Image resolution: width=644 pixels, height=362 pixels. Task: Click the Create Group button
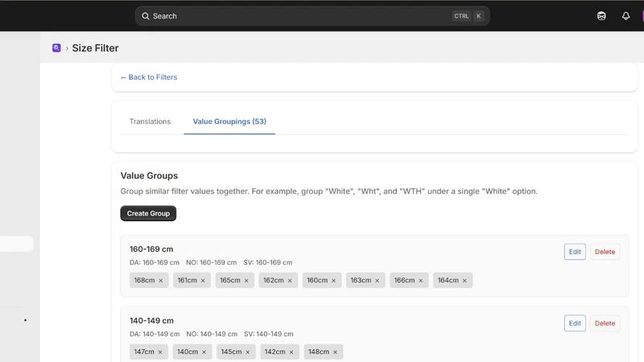click(x=148, y=213)
